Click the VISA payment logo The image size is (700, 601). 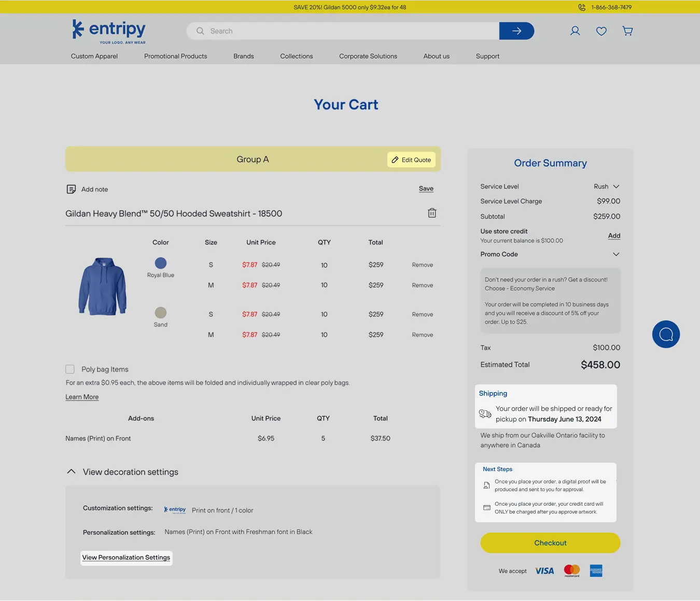pyautogui.click(x=544, y=571)
